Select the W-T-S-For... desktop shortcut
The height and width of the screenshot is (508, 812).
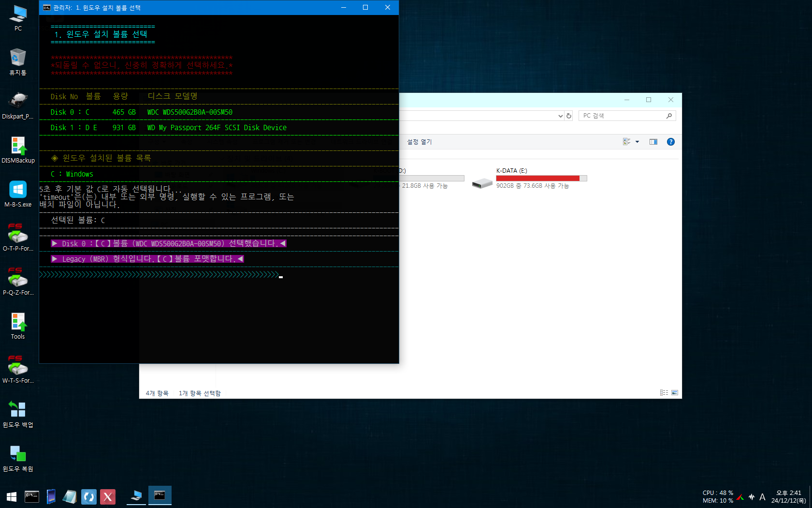(x=18, y=370)
